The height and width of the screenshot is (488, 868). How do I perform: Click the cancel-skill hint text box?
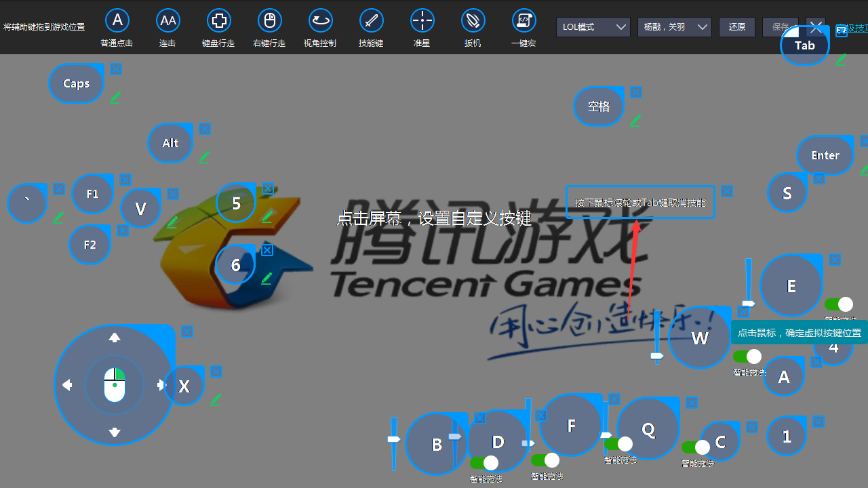(x=640, y=202)
